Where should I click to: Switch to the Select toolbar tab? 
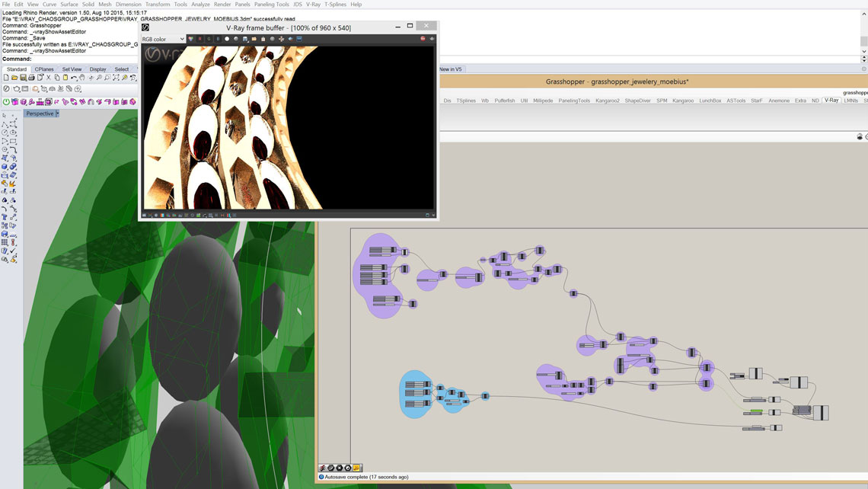click(x=122, y=69)
